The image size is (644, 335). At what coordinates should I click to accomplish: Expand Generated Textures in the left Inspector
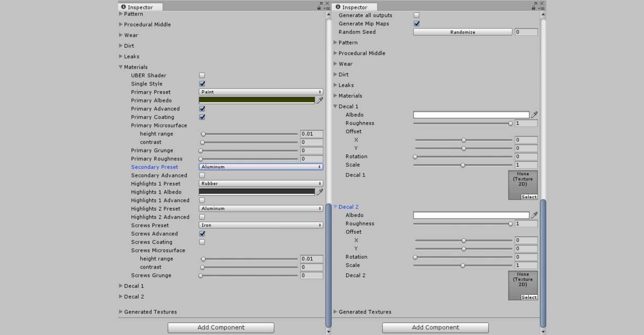121,312
